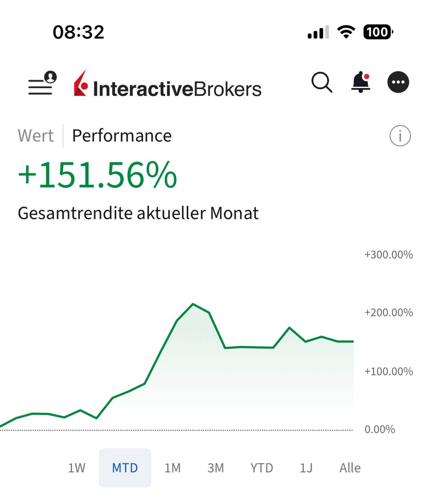Tap the Gesamtrendite aktueller Monat label
Screen dimensions: 429x504
pos(138,213)
